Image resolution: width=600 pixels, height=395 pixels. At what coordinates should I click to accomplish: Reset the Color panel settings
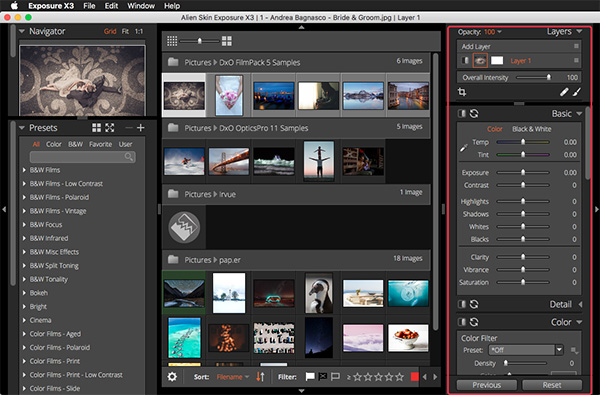(474, 322)
